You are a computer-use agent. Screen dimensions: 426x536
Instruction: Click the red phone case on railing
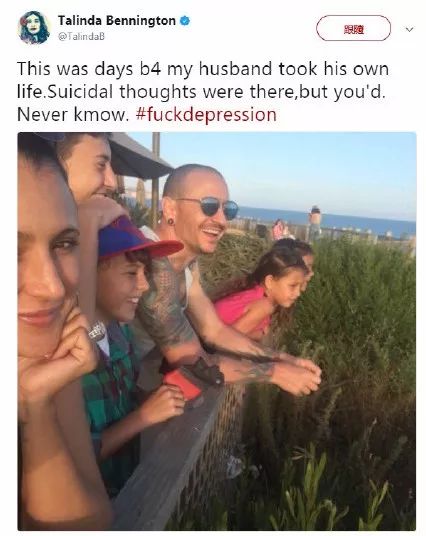click(183, 384)
